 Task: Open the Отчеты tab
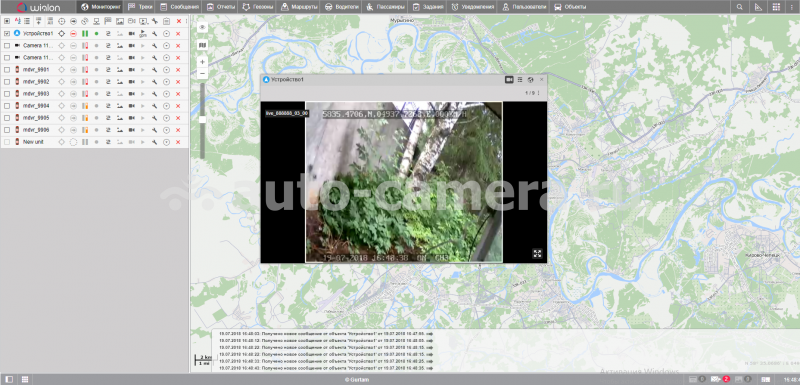pyautogui.click(x=221, y=7)
